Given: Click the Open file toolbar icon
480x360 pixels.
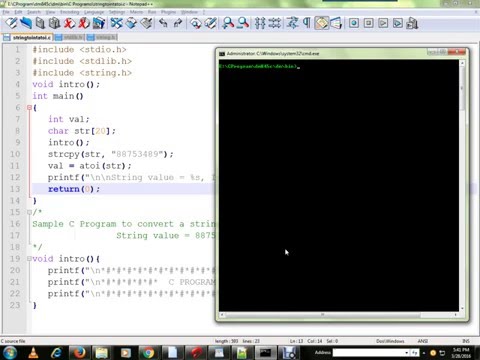Looking at the screenshot, I should (x=26, y=23).
